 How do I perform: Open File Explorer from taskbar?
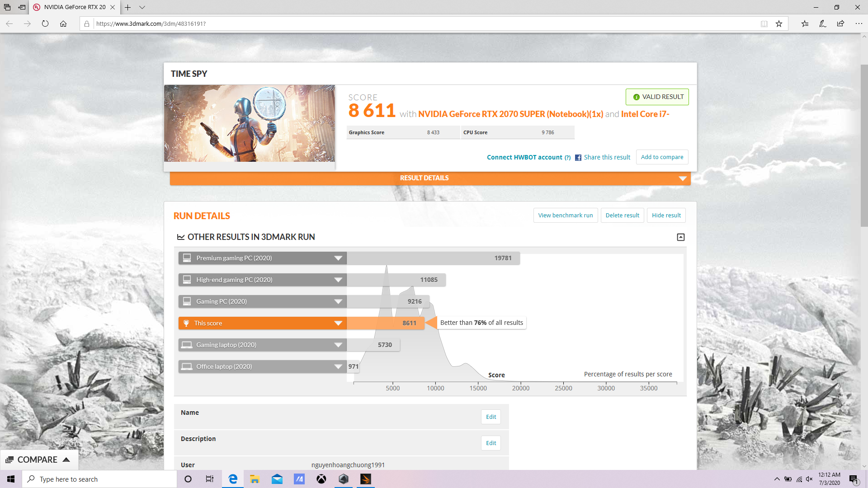(x=255, y=479)
